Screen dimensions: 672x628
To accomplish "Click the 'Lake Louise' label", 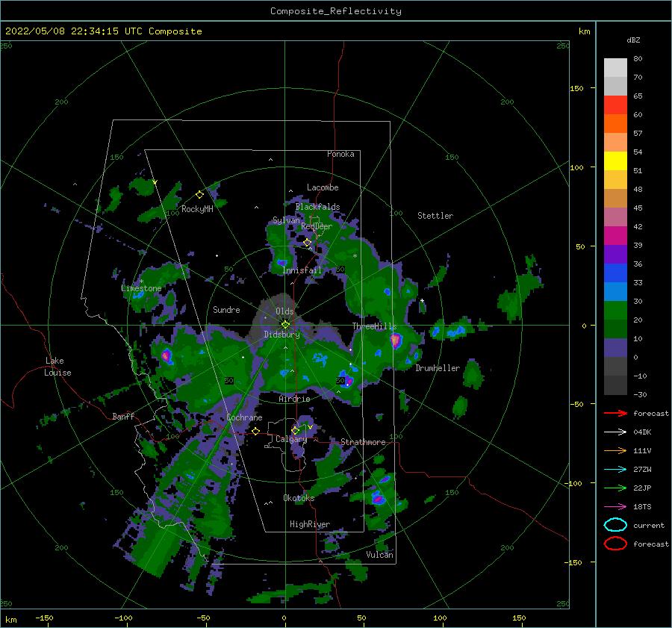I will 57,367.
